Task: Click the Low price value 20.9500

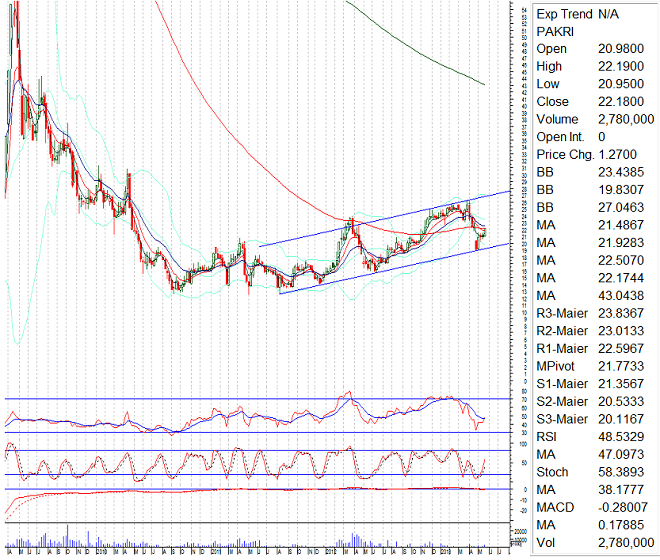Action: tap(619, 84)
